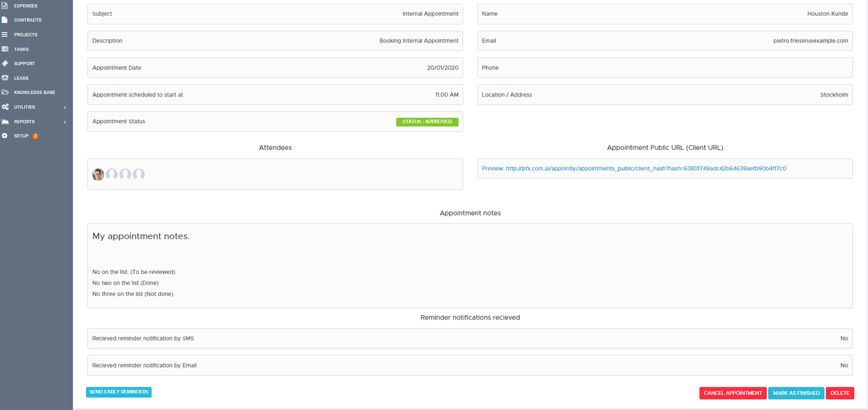
Task: Click the Tasks icon in sidebar
Action: coord(5,49)
